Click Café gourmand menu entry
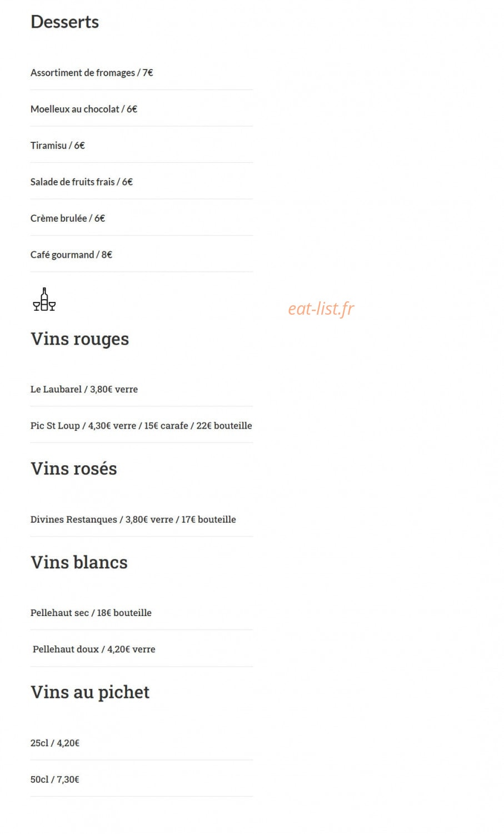Screen dimensions: 504x834 71,255
